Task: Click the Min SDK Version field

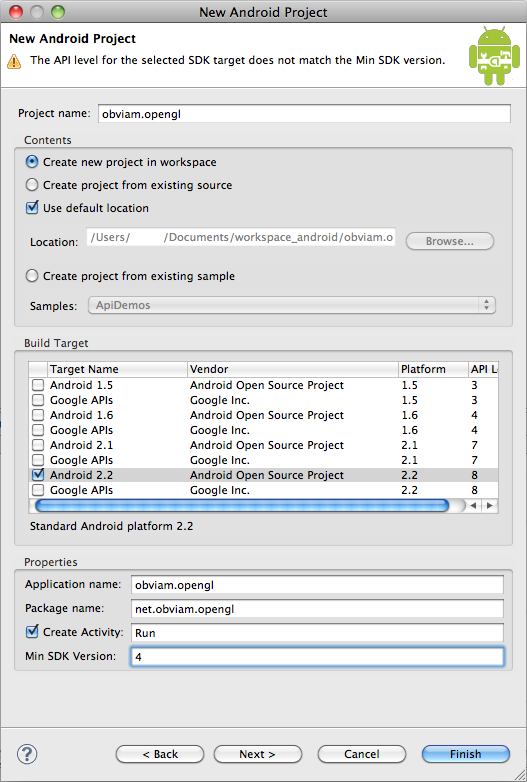Action: click(317, 656)
